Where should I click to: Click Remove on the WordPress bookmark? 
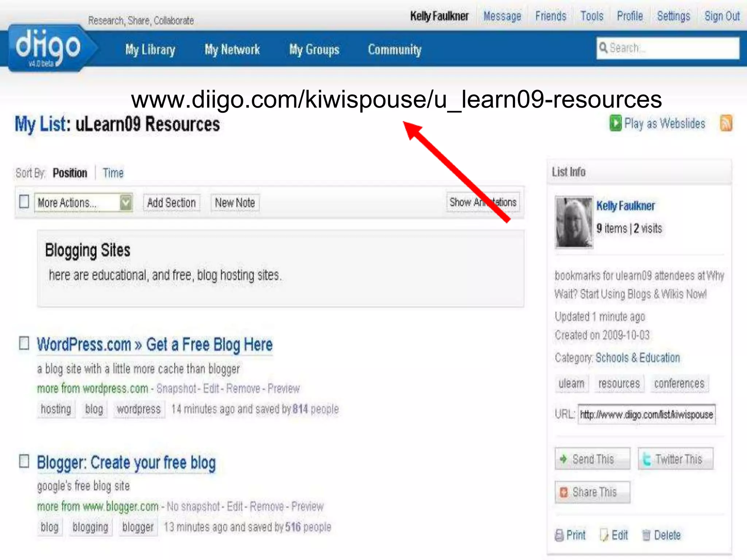(243, 389)
